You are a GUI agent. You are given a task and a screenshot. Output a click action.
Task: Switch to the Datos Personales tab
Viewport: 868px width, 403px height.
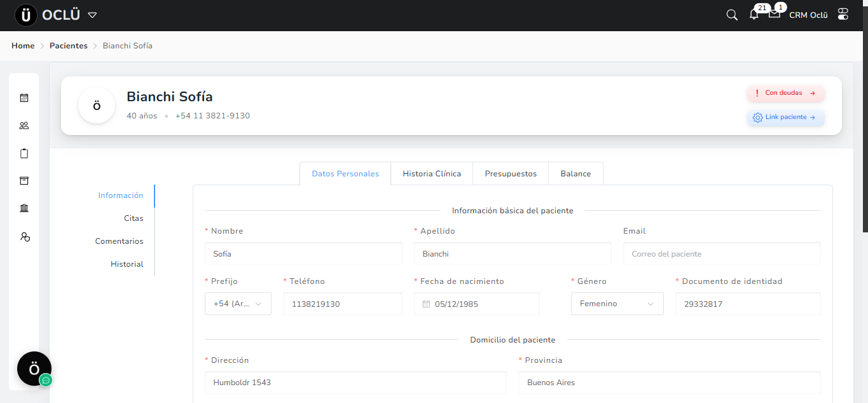click(x=345, y=174)
